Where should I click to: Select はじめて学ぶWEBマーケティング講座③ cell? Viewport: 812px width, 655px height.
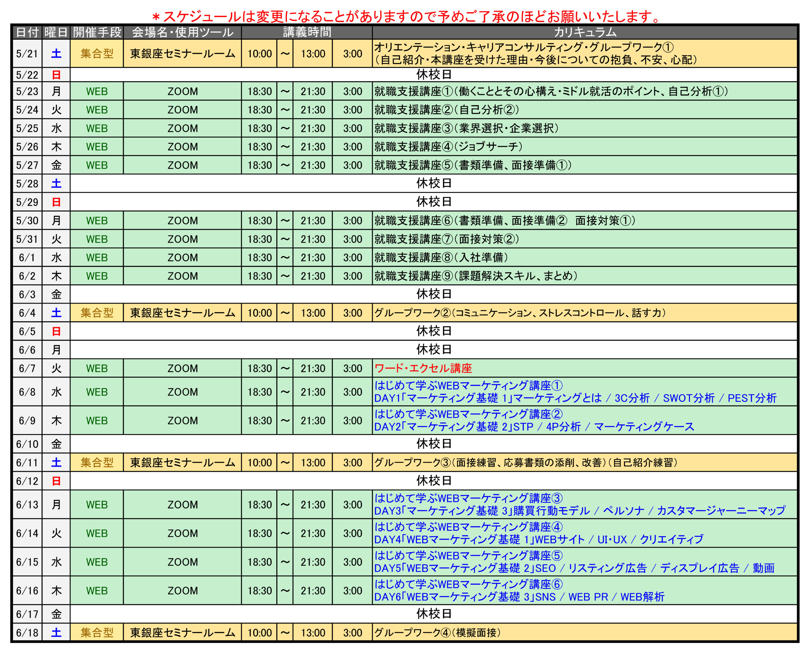coord(585,504)
